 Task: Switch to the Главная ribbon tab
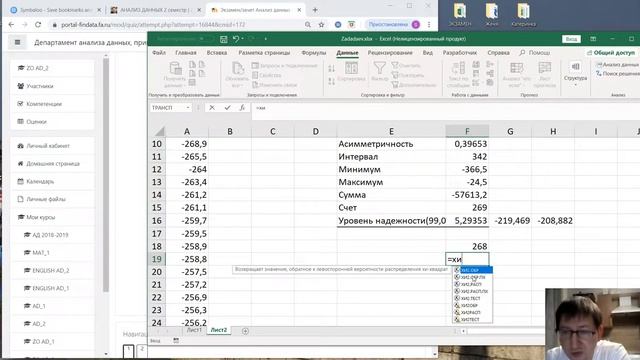click(186, 53)
